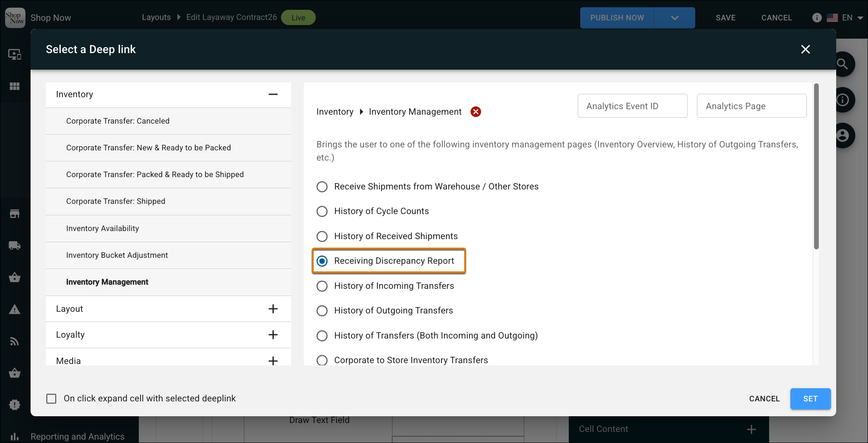Open the Publish Now dropdown arrow
This screenshot has width=868, height=443.
[675, 18]
